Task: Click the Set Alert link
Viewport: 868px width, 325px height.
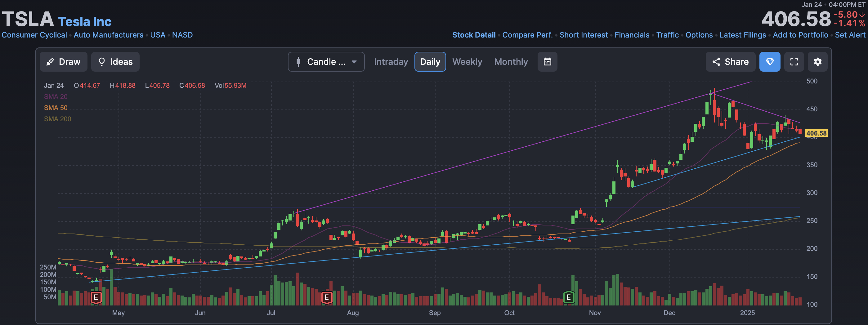Action: pyautogui.click(x=850, y=35)
